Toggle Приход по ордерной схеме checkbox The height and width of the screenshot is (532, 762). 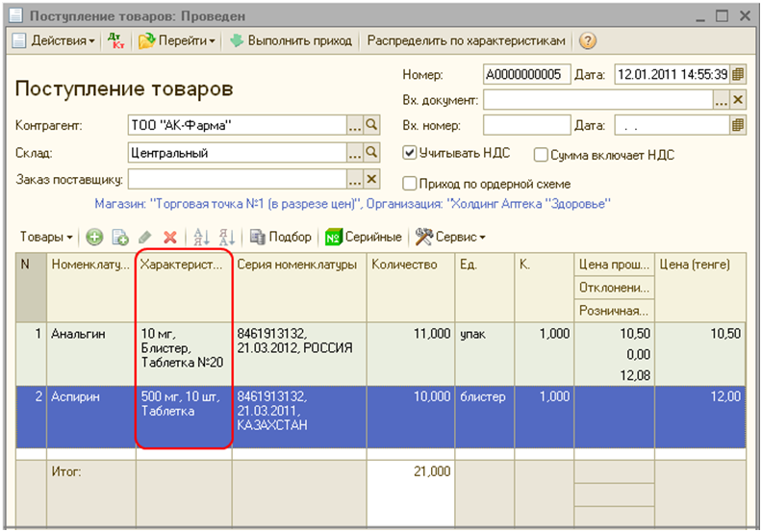410,183
